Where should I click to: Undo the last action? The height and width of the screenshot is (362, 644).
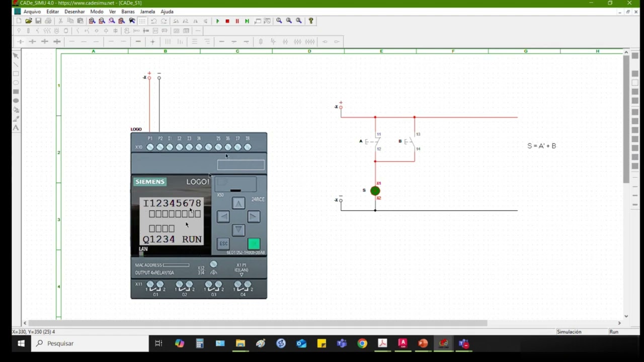pos(154,21)
